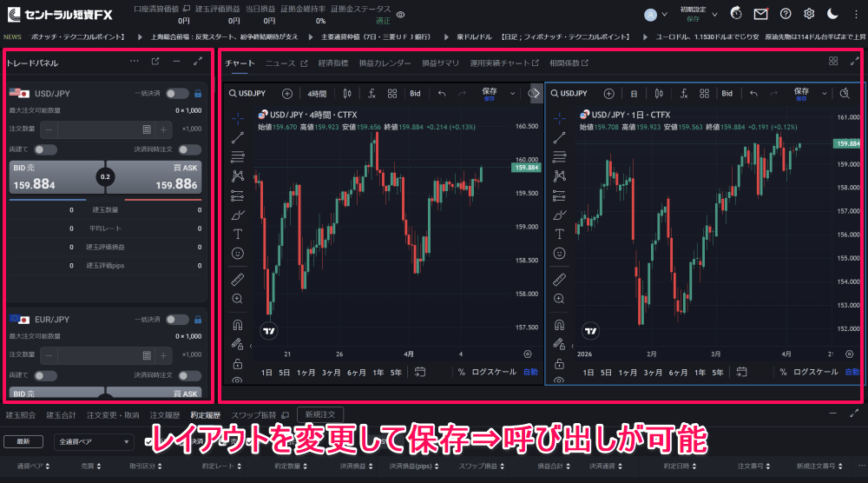Viewport: 868px width, 483px height.
Task: Toggle 一括決済 switch for EUR/JPY
Action: [177, 320]
